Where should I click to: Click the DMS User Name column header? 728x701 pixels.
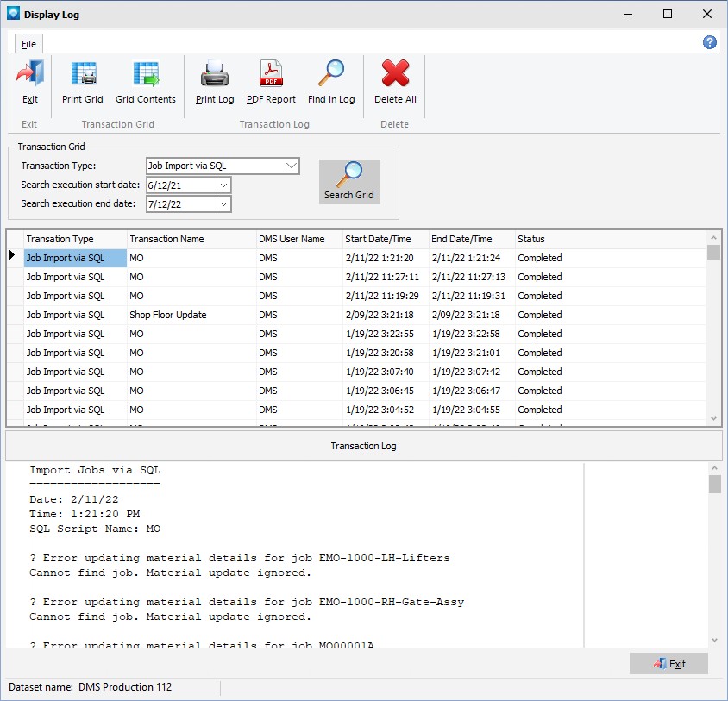pos(299,239)
